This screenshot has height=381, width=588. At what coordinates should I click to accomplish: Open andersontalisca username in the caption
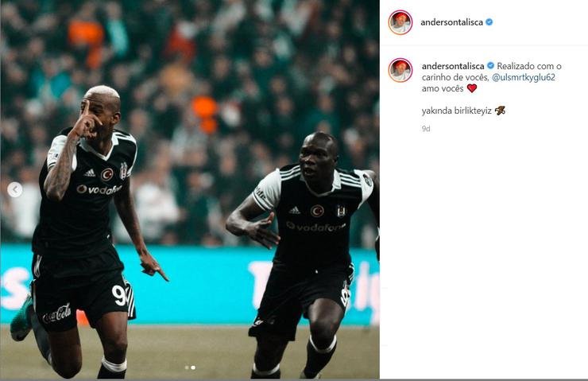pos(453,66)
